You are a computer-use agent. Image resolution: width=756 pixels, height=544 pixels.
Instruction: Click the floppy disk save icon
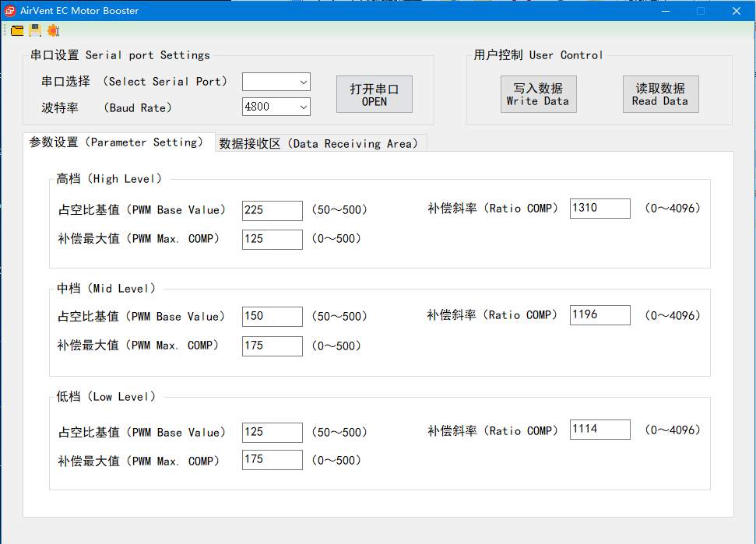pos(35,30)
